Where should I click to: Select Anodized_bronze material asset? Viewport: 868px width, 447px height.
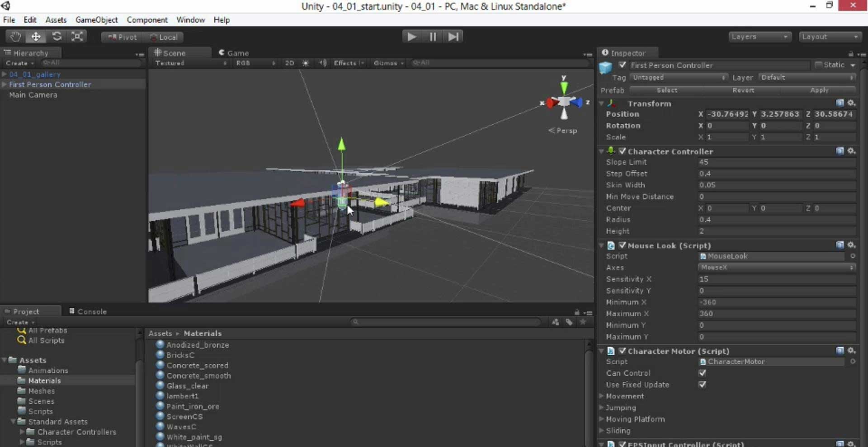point(198,345)
